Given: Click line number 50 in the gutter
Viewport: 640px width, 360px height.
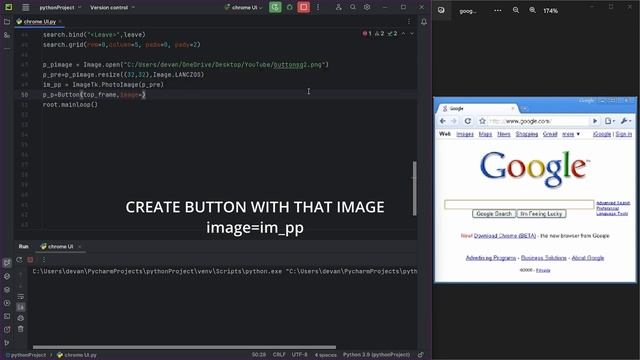Looking at the screenshot, I should (24, 95).
